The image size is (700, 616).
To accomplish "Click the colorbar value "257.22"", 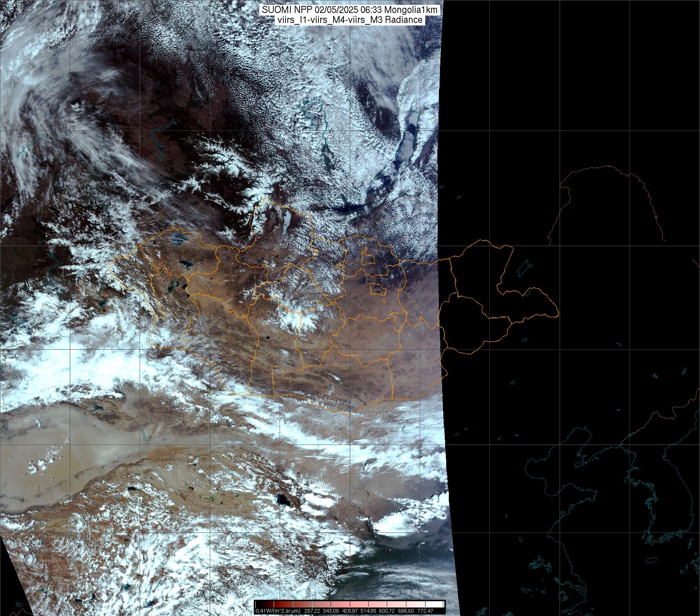I will point(311,611).
